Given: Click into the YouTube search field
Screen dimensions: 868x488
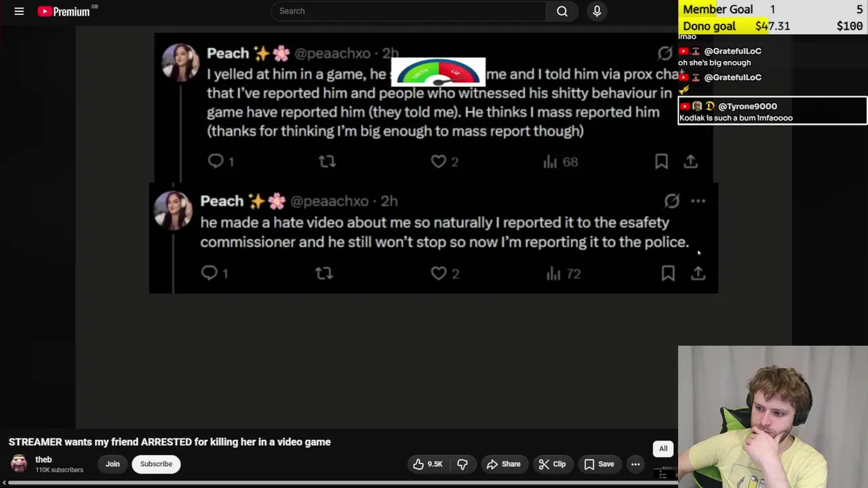Looking at the screenshot, I should pos(407,11).
